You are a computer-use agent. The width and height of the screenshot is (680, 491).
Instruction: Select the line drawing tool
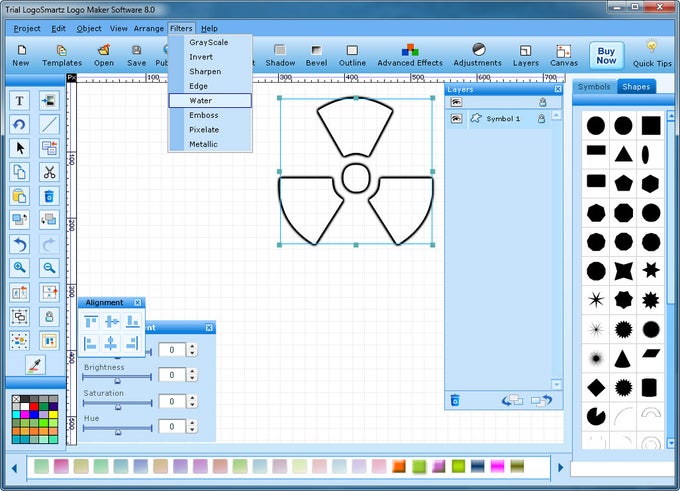(x=49, y=125)
